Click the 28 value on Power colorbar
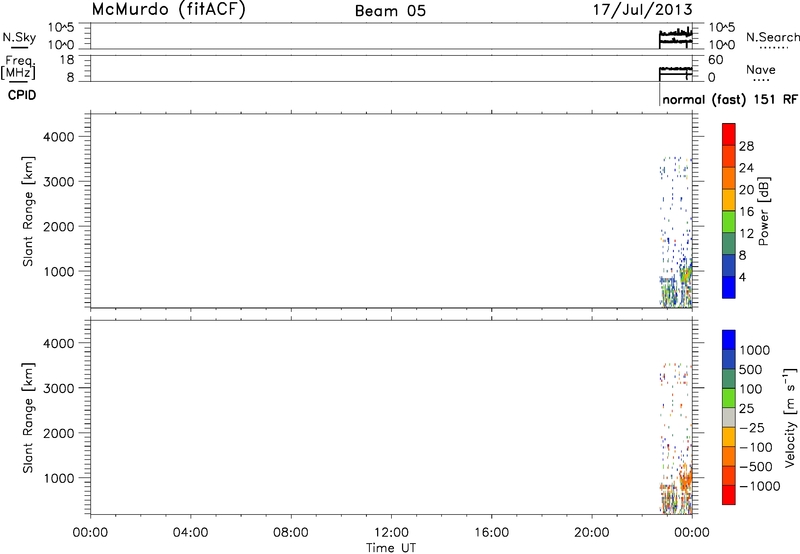The image size is (800, 554). [746, 146]
